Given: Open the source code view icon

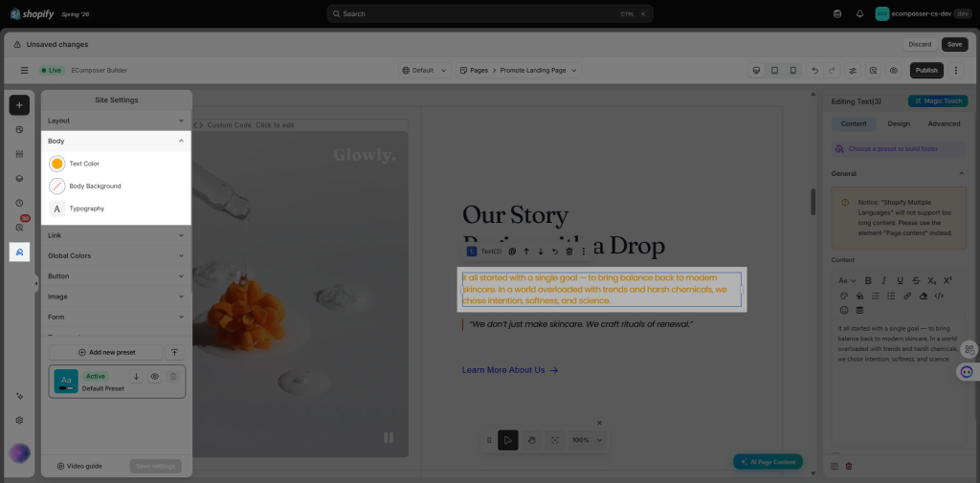Looking at the screenshot, I should [x=939, y=296].
